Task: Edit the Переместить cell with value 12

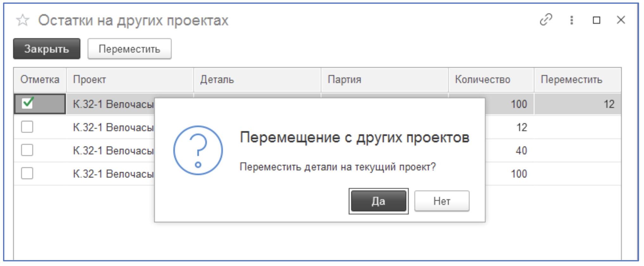Action: [577, 104]
